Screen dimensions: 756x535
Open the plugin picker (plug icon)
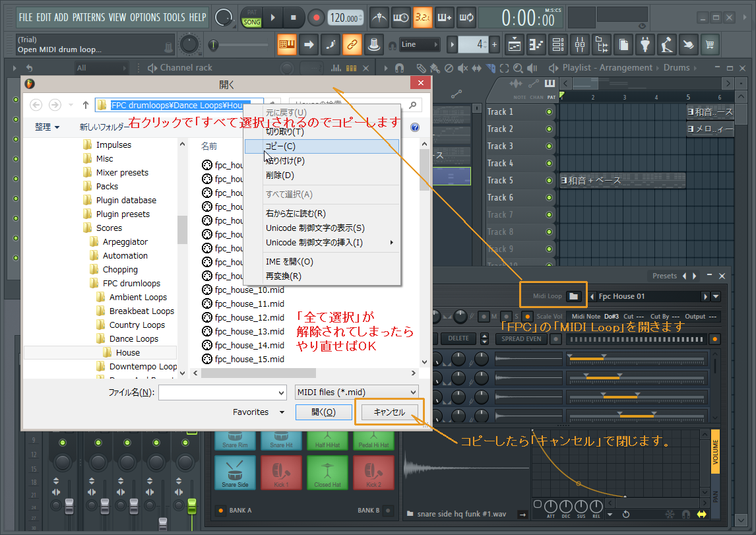[645, 44]
